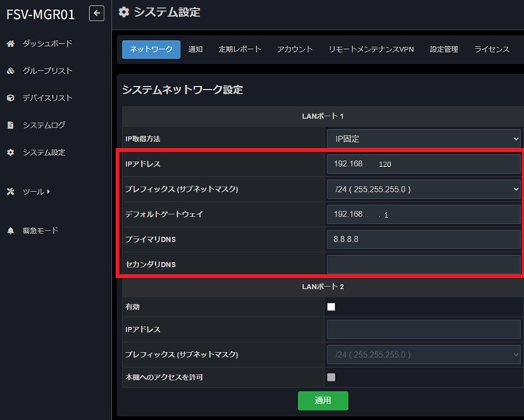The image size is (524, 420).
Task: Enable LAN port 2 with 有効 checkbox
Action: 331,307
